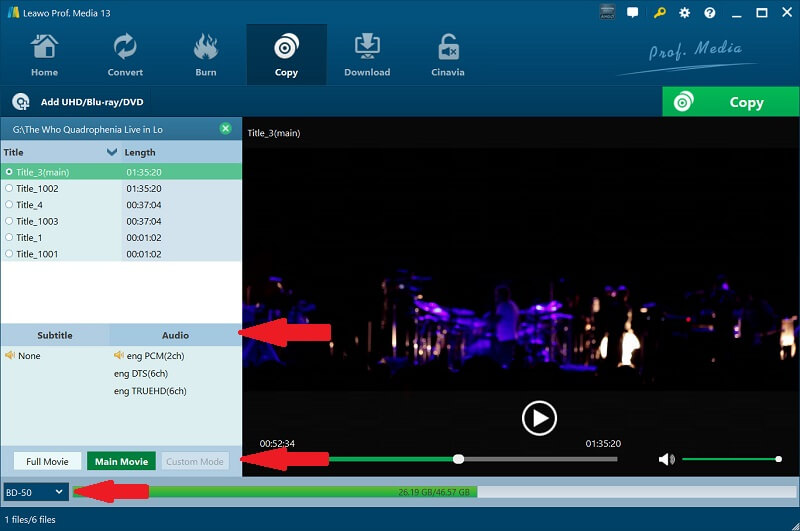Choose Full Movie copy mode
This screenshot has height=531, width=800.
47,461
